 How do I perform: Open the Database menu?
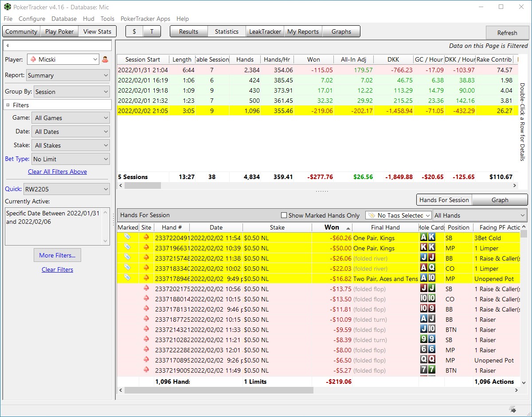(64, 19)
